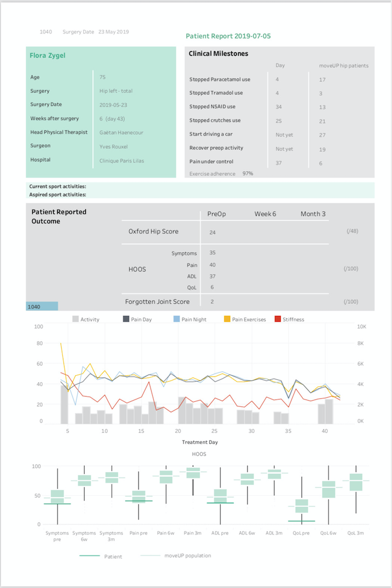Click the Clinical Milestones heading
Viewport: 392px width, 588px height.
pyautogui.click(x=218, y=54)
